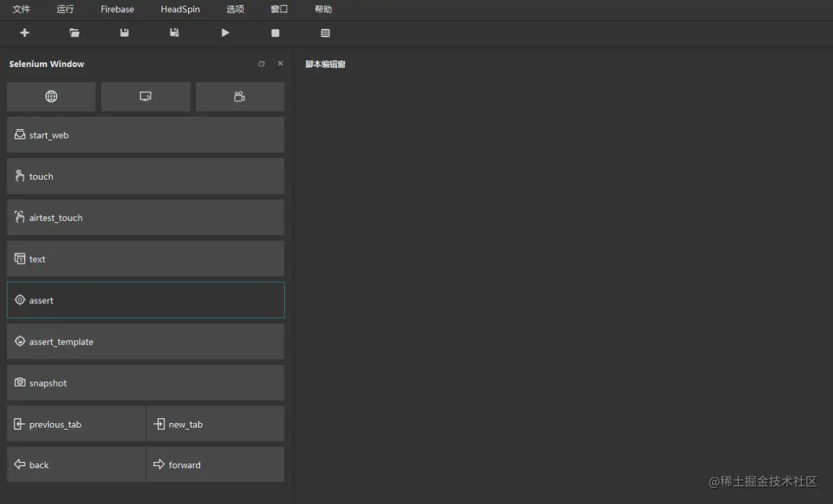
Task: Click the forward navigation button
Action: (x=216, y=464)
